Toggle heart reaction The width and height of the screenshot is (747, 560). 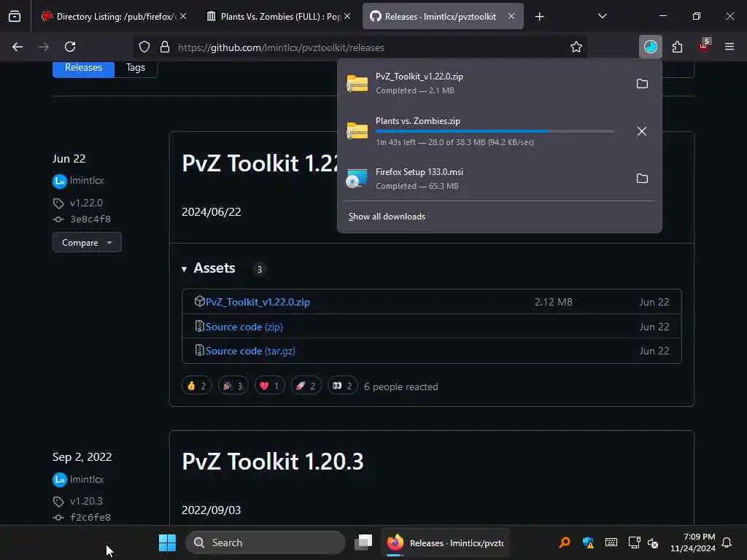(269, 386)
